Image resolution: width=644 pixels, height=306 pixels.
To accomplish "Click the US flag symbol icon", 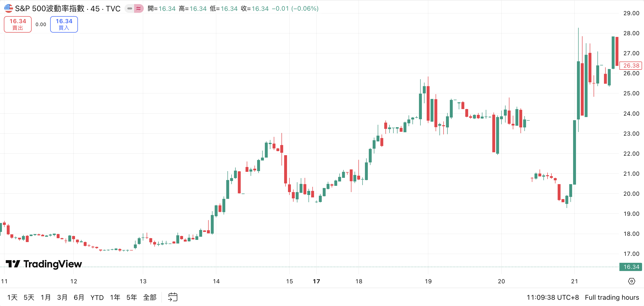I will point(8,8).
